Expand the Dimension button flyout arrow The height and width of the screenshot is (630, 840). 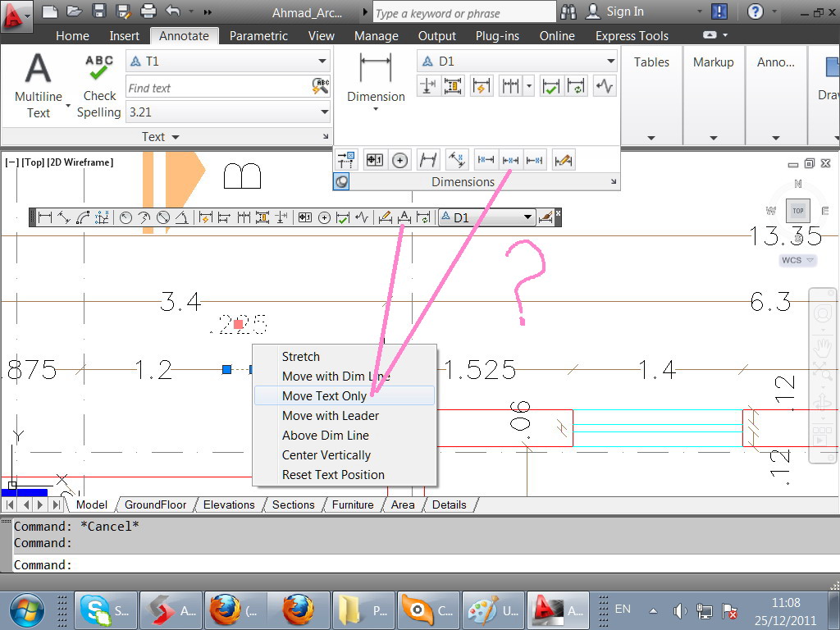(x=376, y=109)
